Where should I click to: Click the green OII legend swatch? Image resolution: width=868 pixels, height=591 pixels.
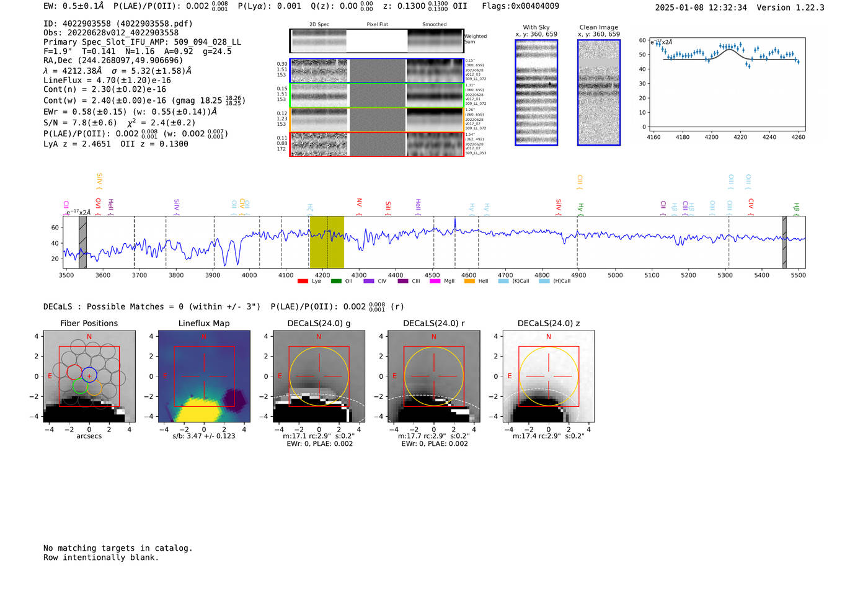[x=336, y=281]
